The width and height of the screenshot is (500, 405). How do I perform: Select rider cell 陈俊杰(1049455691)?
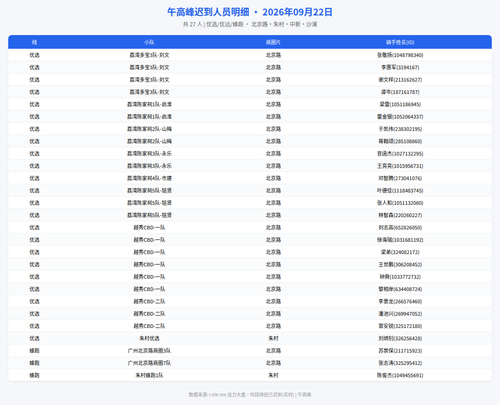click(x=400, y=376)
